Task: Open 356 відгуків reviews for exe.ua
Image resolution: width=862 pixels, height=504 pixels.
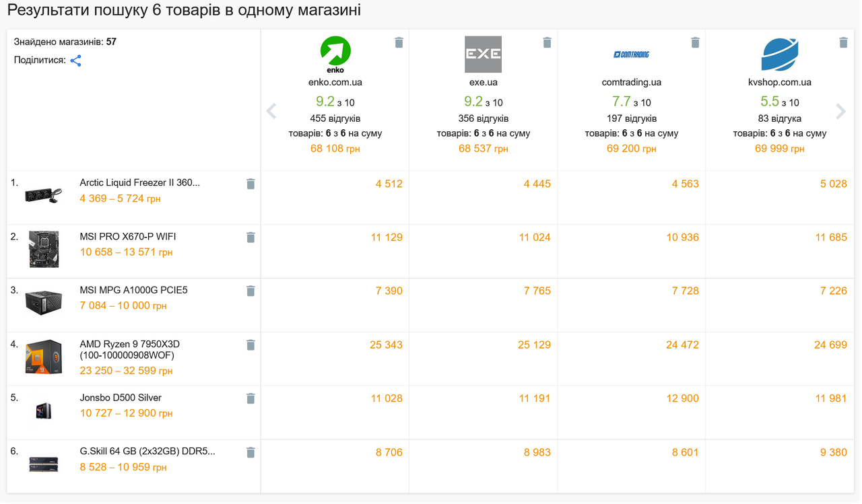Action: click(x=484, y=118)
